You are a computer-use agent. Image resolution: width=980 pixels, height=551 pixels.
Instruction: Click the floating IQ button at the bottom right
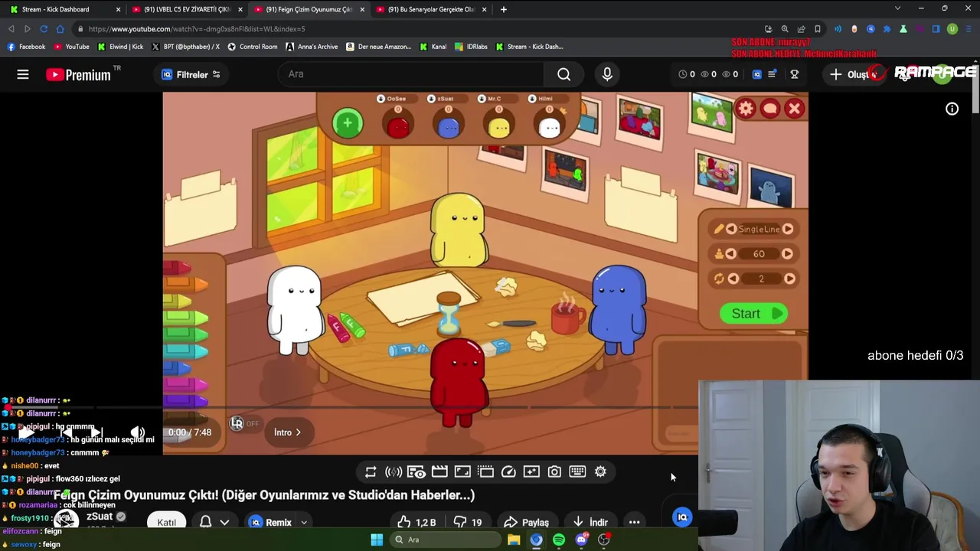click(x=682, y=517)
